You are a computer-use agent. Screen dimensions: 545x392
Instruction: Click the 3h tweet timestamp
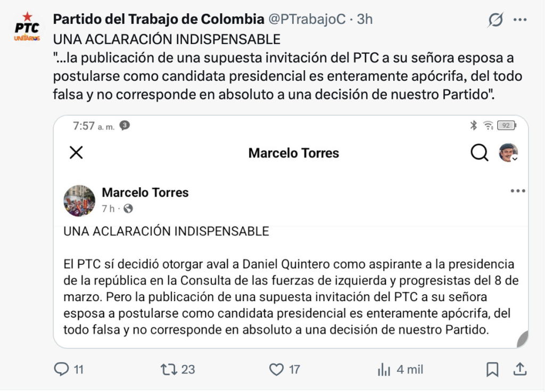(x=365, y=19)
